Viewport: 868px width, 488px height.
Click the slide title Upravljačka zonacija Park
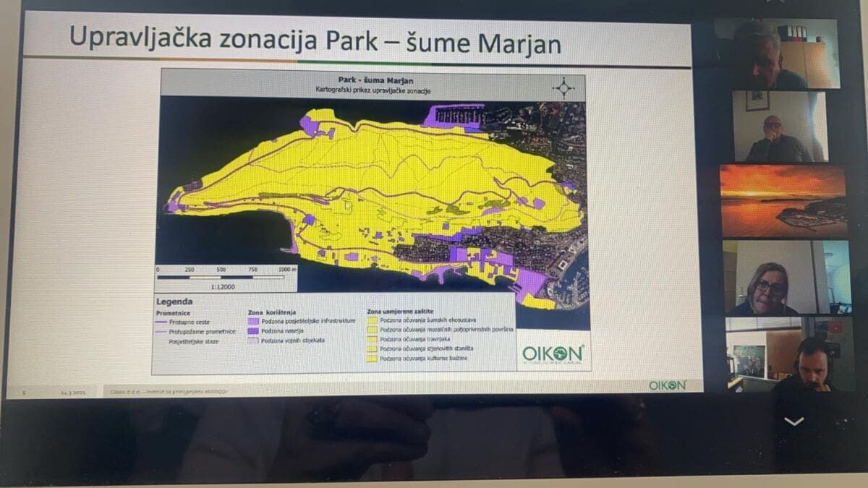coord(315,40)
